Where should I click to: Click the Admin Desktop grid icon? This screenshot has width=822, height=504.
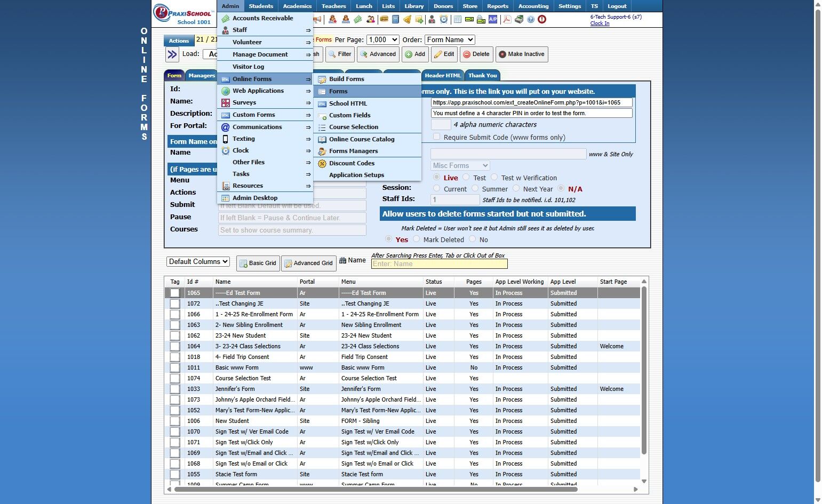coord(226,198)
